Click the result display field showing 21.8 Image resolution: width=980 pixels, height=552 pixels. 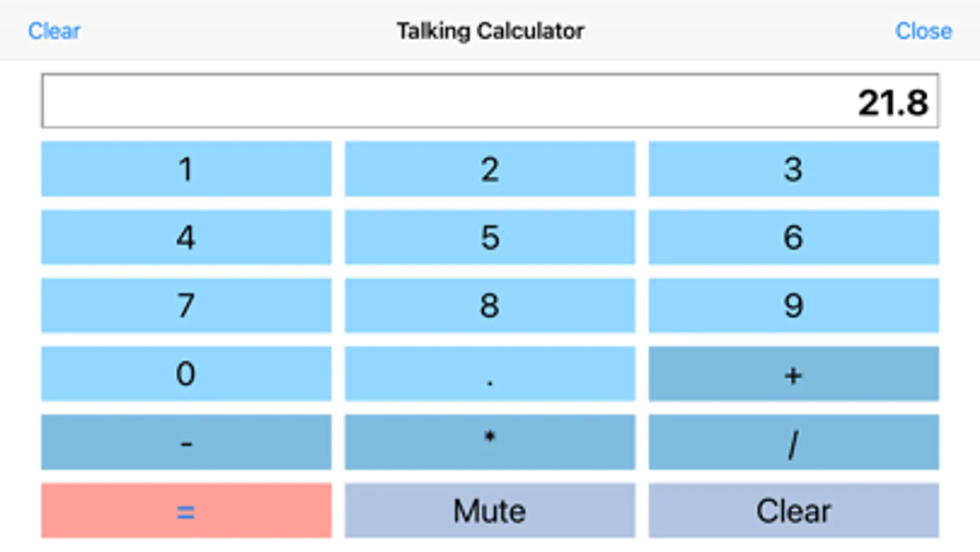tap(489, 101)
